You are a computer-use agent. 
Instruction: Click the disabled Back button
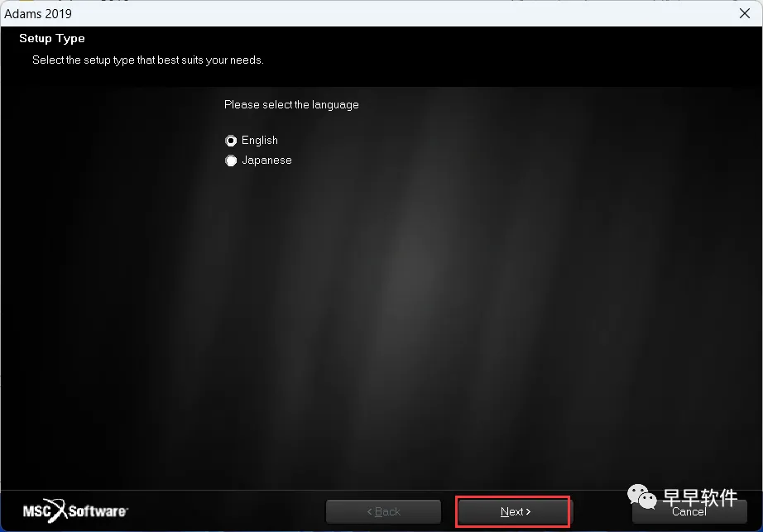point(383,511)
